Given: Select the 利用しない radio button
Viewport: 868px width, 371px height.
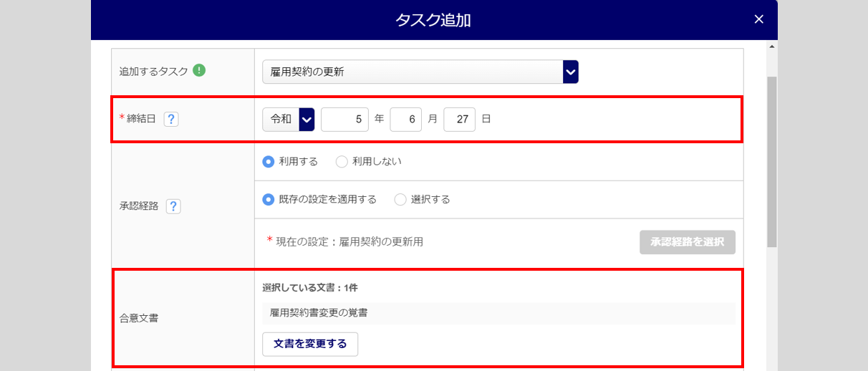Looking at the screenshot, I should coord(342,162).
